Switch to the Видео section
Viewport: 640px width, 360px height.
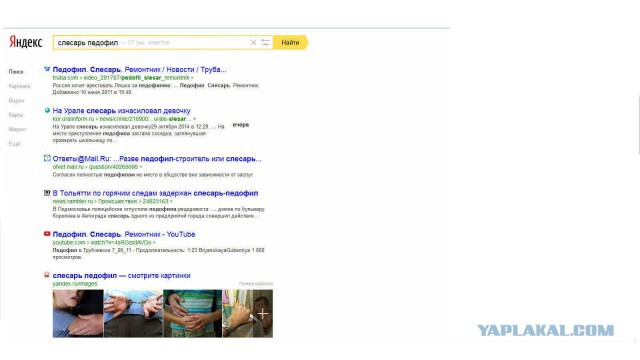pyautogui.click(x=16, y=100)
